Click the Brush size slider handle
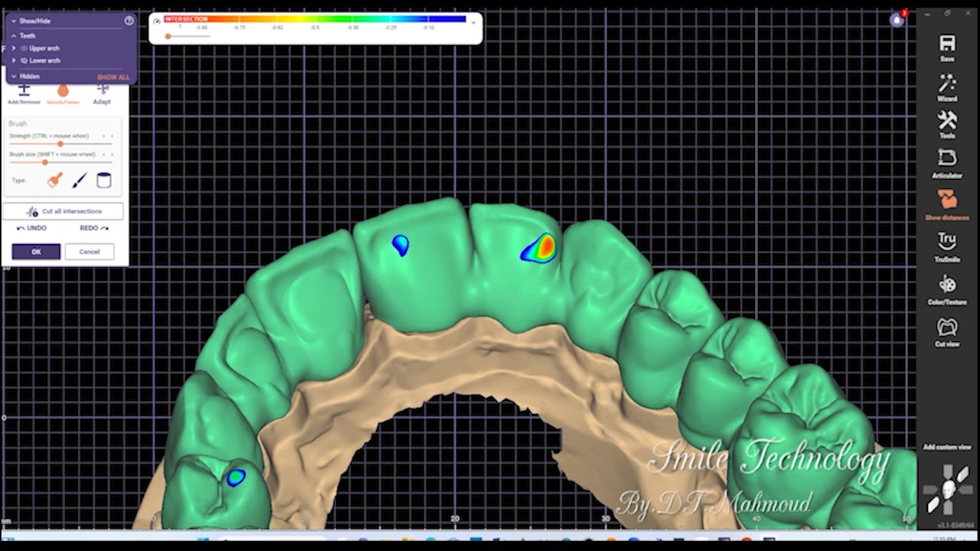Screen dimensions: 980x551 click(45, 162)
